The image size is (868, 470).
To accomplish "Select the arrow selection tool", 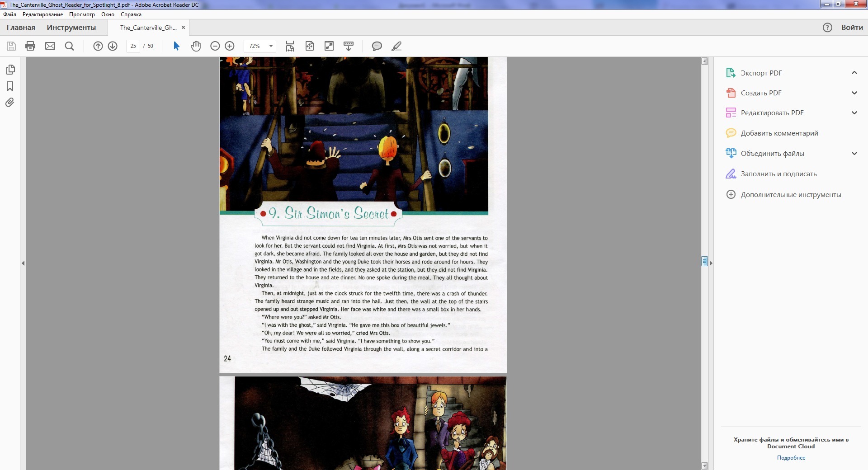I will (177, 46).
